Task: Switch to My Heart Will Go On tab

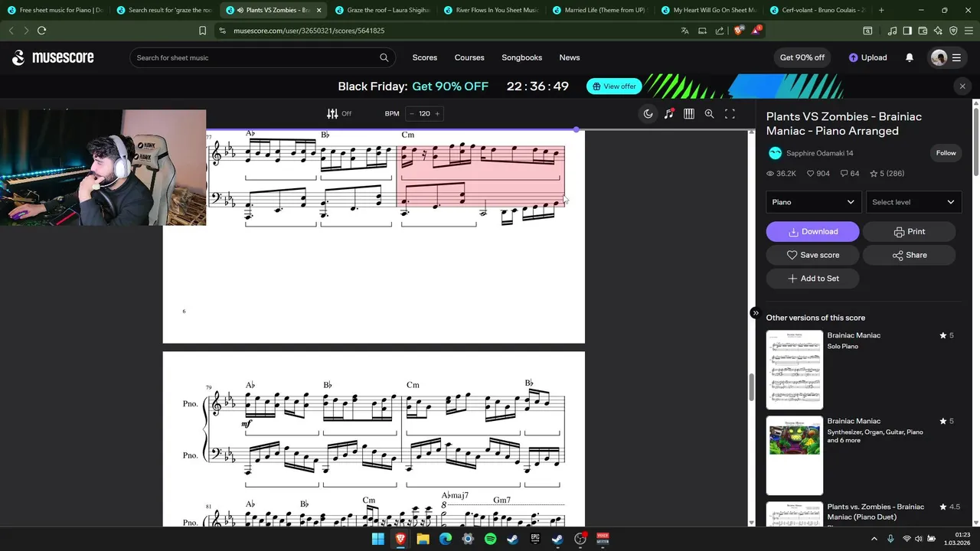Action: pos(709,10)
